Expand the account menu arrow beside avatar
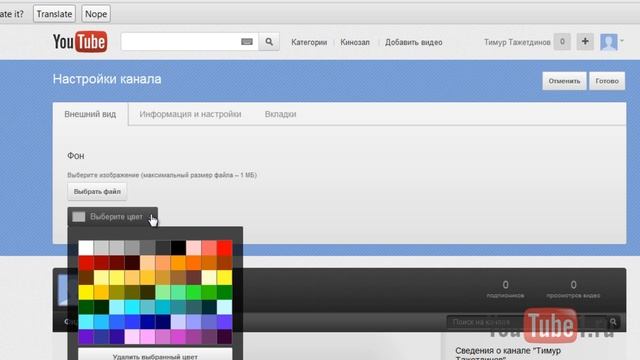Image resolution: width=640 pixels, height=360 pixels. pos(622,40)
